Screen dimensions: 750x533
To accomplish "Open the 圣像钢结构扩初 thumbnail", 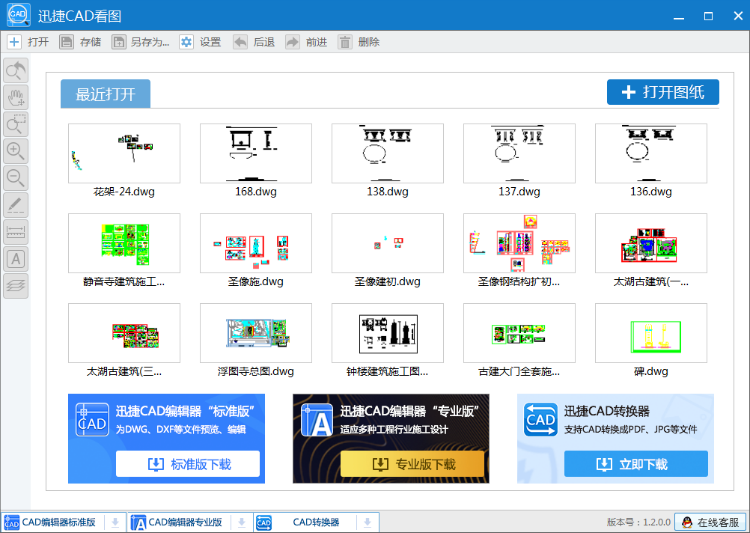I will click(519, 243).
